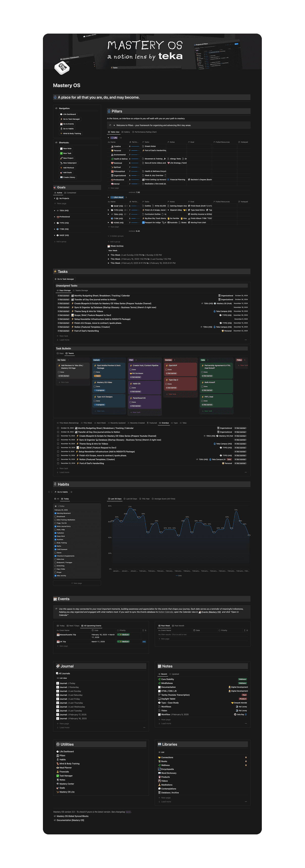Check Done on Opol MVP card
305x868 pixels.
tap(166, 370)
